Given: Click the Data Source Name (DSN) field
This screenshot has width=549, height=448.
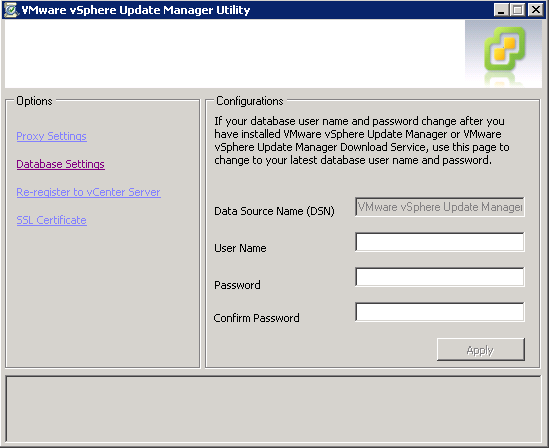Looking at the screenshot, I should 440,207.
